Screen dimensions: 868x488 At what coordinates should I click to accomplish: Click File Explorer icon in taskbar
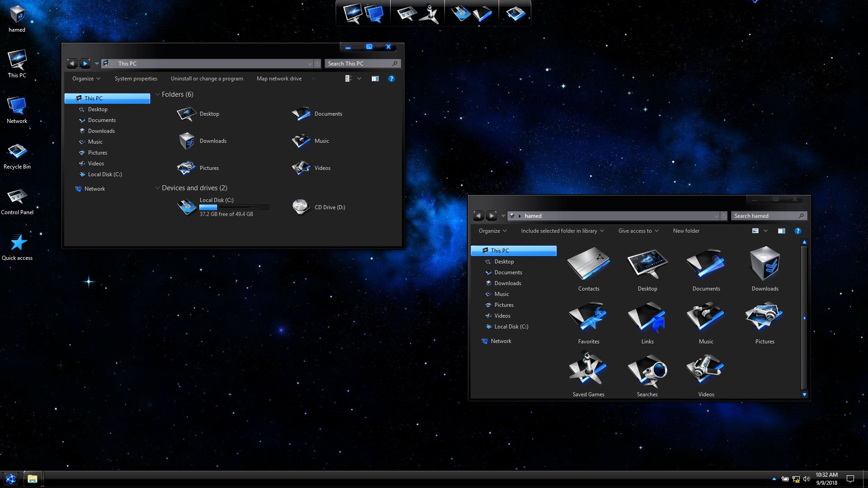32,479
